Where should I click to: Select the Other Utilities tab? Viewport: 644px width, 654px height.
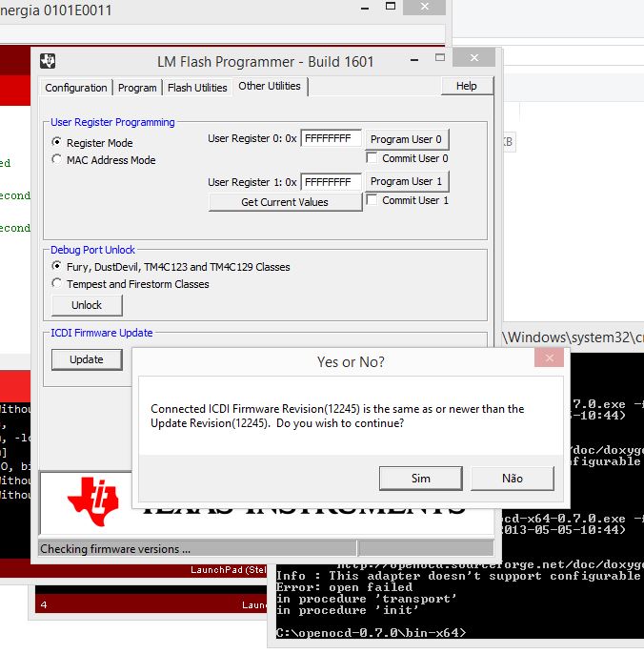tap(270, 86)
